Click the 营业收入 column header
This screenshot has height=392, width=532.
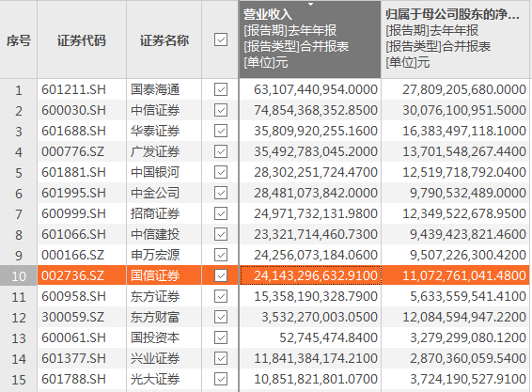click(310, 39)
